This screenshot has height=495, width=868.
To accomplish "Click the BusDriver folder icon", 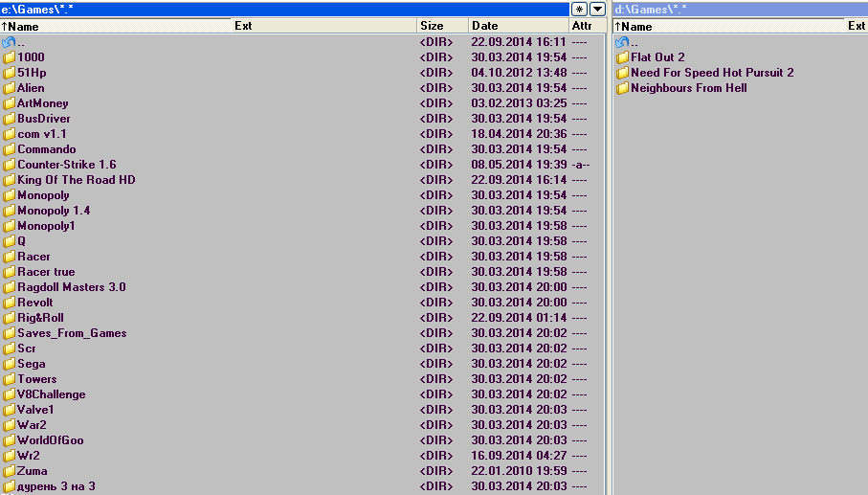I will 9,119.
